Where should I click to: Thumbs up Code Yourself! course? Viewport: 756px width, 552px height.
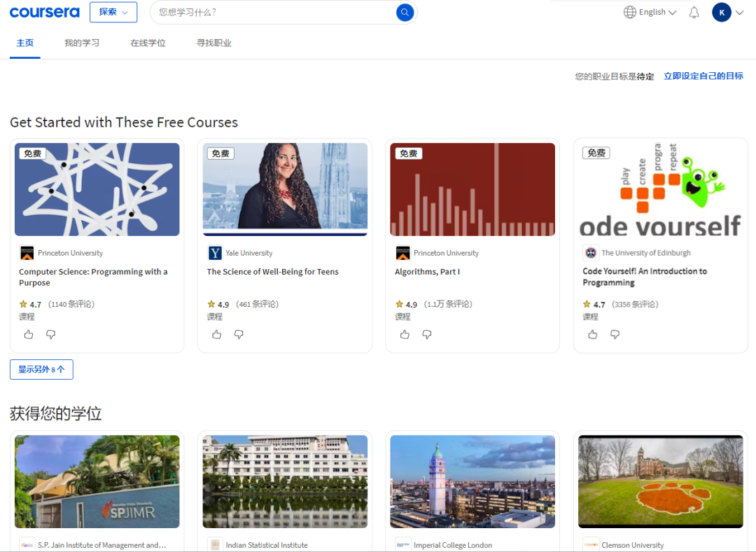[593, 334]
